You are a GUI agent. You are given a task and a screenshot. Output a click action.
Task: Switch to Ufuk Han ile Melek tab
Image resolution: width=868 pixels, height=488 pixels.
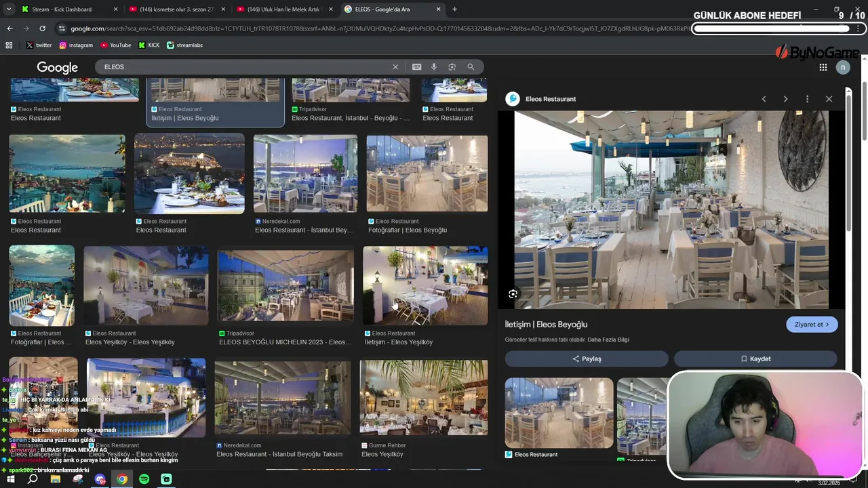[283, 9]
